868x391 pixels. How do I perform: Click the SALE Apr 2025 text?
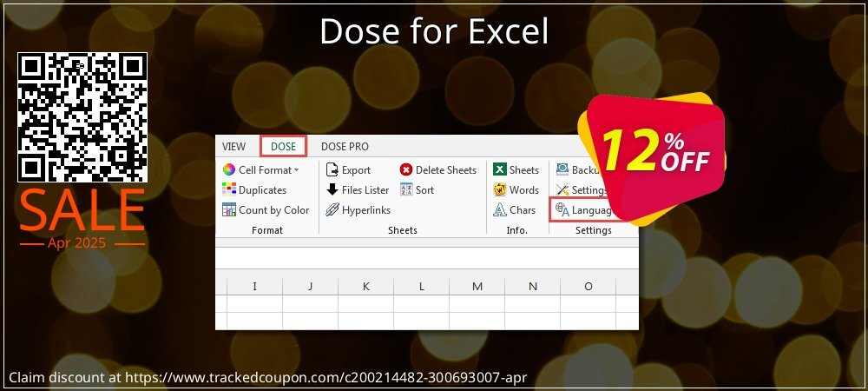(x=82, y=219)
